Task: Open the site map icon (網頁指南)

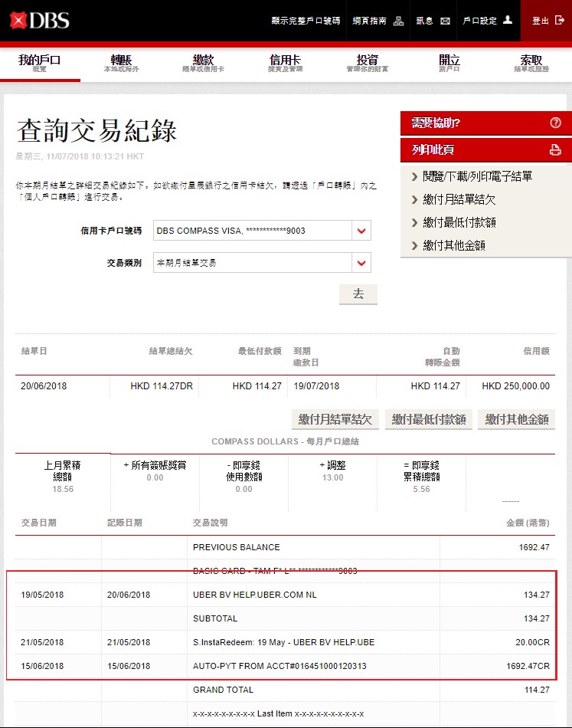Action: (x=398, y=21)
